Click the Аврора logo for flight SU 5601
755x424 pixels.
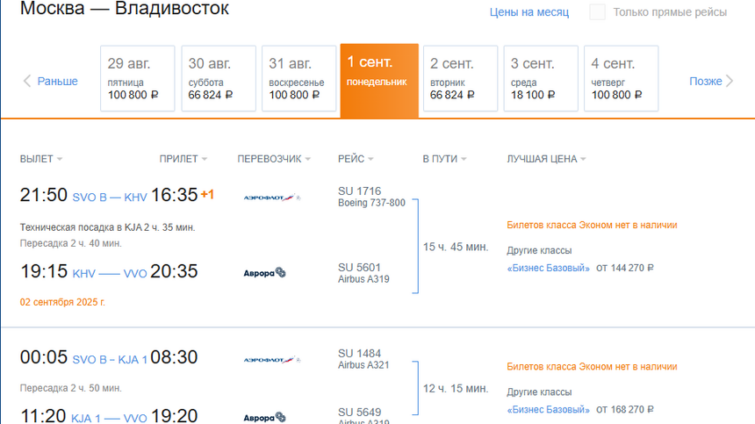tap(264, 273)
